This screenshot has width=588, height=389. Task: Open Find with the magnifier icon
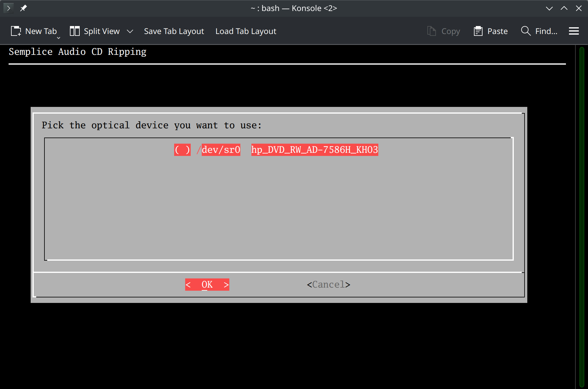[525, 31]
